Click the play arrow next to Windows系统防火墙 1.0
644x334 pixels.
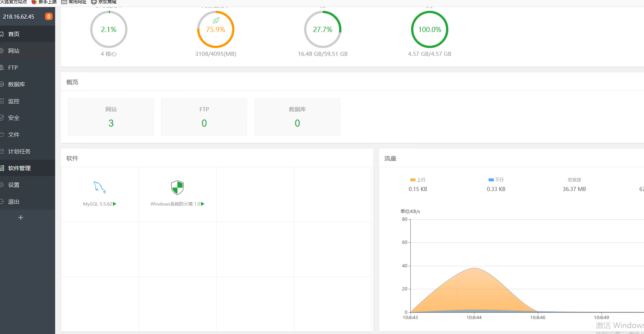click(203, 204)
